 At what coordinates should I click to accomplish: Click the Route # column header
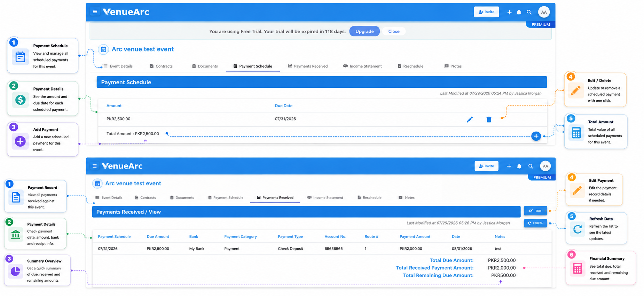[x=371, y=236]
